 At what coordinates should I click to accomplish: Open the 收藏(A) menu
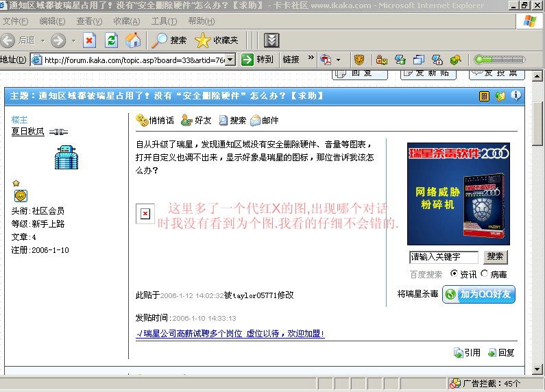click(127, 21)
